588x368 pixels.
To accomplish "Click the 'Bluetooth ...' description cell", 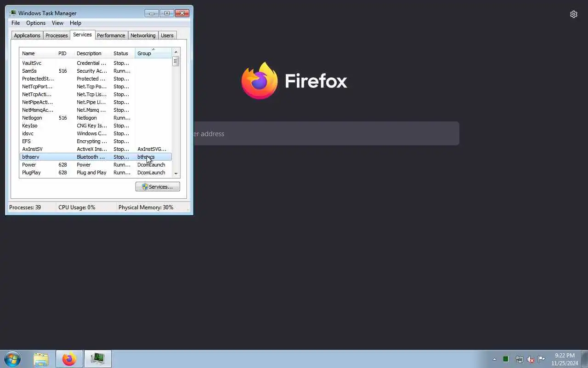I will pos(90,157).
